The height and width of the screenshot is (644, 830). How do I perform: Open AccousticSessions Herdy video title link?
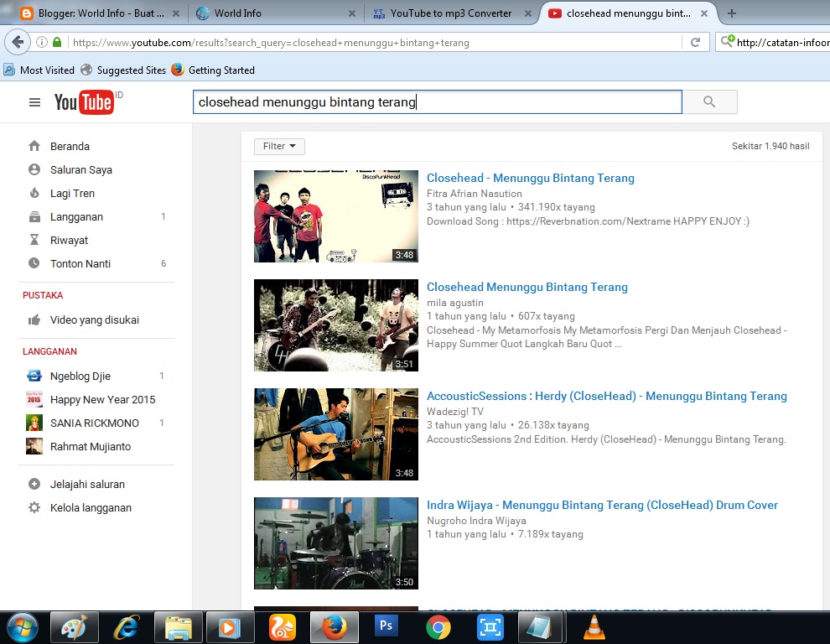click(607, 396)
